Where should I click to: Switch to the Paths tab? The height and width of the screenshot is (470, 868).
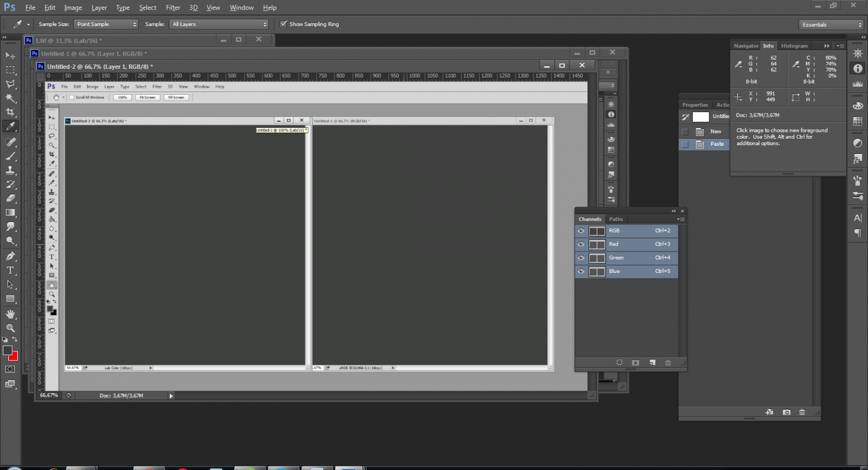[616, 219]
